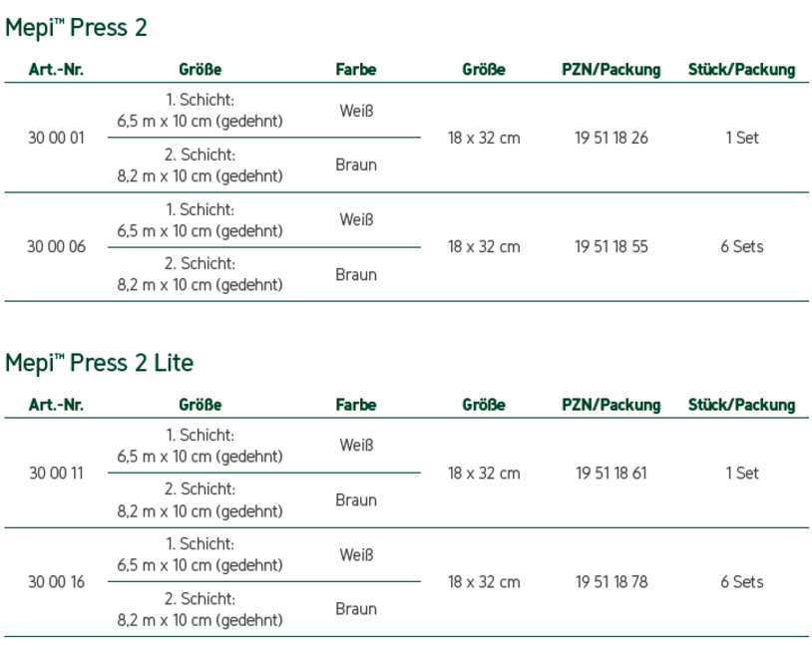Click the "Mepi Press 2 Lite" heading
The image size is (812, 653).
tap(99, 362)
